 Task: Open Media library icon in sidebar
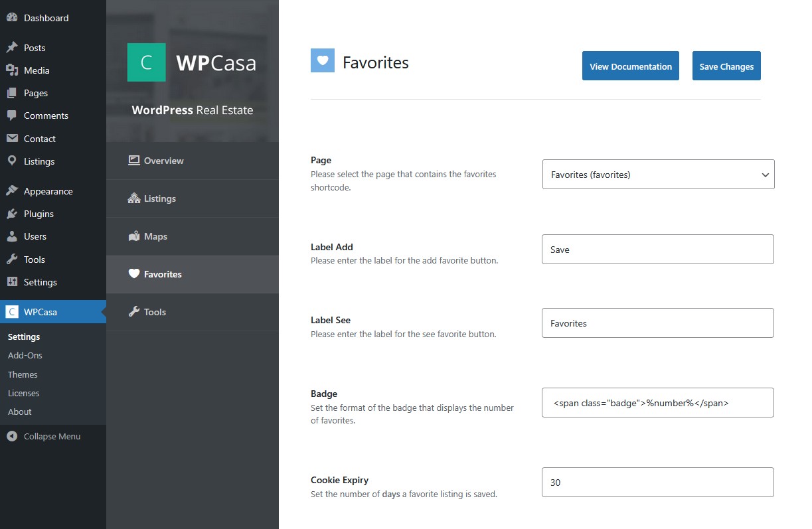point(12,70)
